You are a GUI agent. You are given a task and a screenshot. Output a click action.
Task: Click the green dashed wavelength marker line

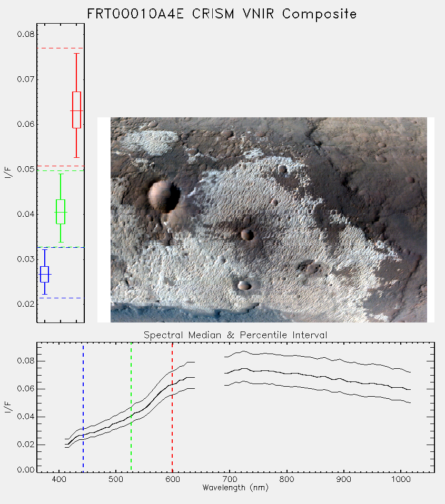131,408
